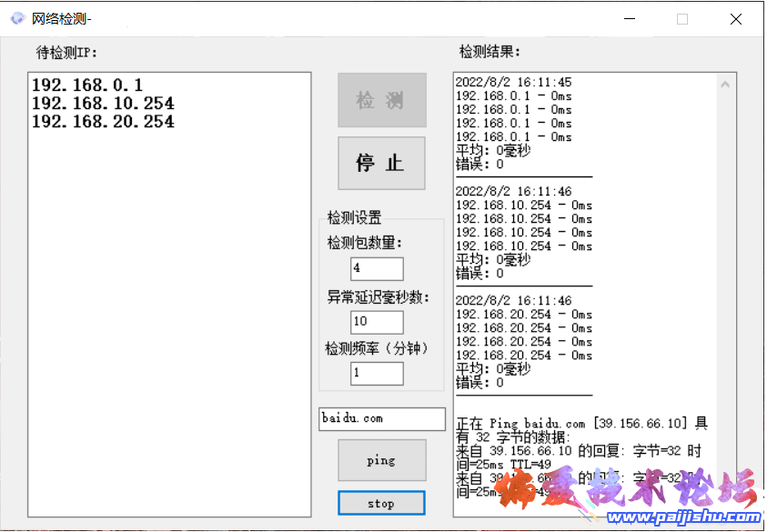This screenshot has height=532, width=767.
Task: Minimize the 网络检测 window
Action: tap(629, 18)
